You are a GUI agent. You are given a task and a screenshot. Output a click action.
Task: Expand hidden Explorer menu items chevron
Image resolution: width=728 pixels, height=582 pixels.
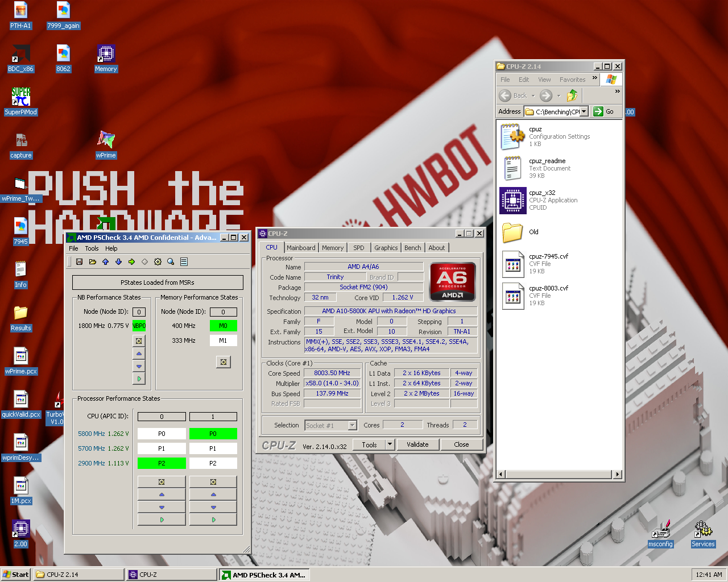595,78
